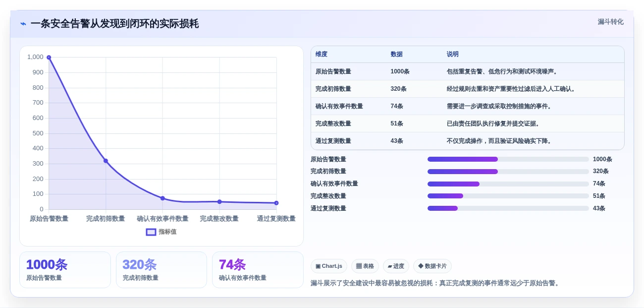Screen dimensions: 644x308
Task: Click the x-axis label 通过复测数量
Action: pos(276,219)
